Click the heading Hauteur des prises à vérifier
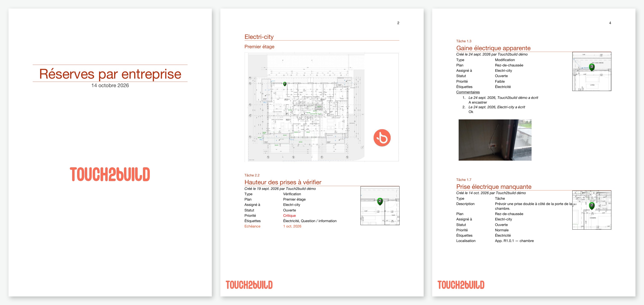Image resolution: width=644 pixels, height=305 pixels. click(283, 182)
